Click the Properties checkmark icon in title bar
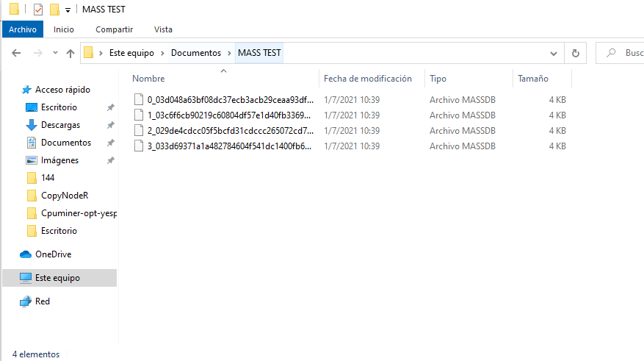Screen dimensions: 644x361 tap(38, 10)
